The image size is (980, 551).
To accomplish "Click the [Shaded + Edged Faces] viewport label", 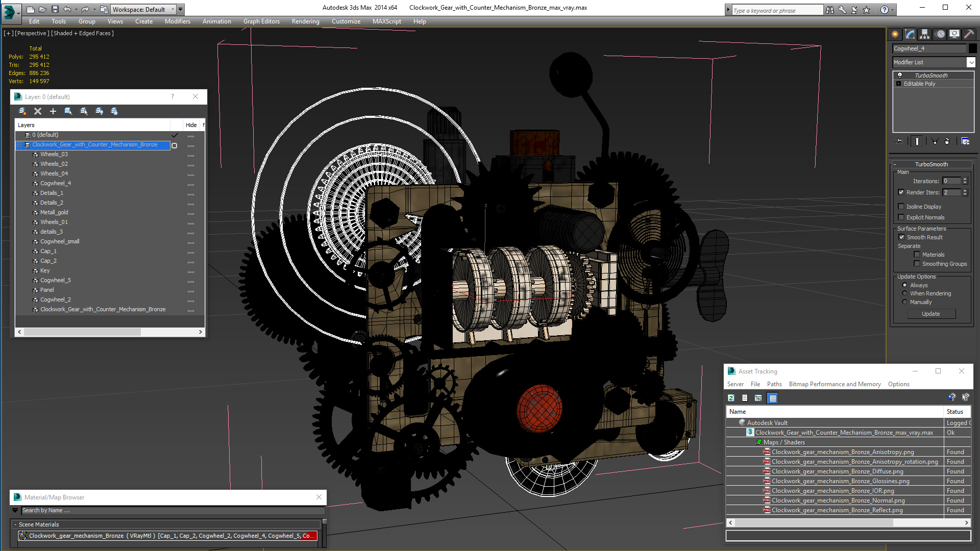I will [82, 33].
